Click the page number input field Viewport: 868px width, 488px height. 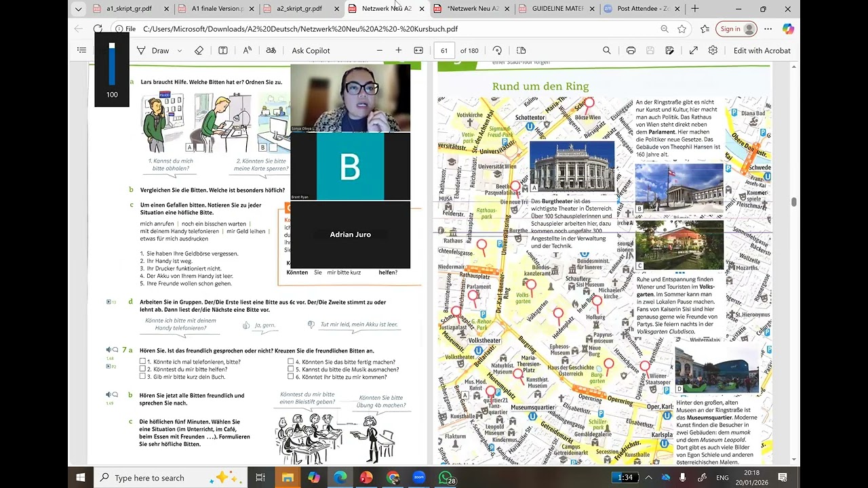tap(444, 50)
